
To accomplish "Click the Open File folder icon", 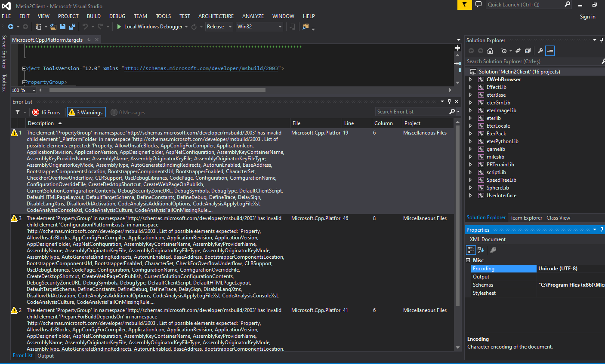I will pyautogui.click(x=53, y=27).
